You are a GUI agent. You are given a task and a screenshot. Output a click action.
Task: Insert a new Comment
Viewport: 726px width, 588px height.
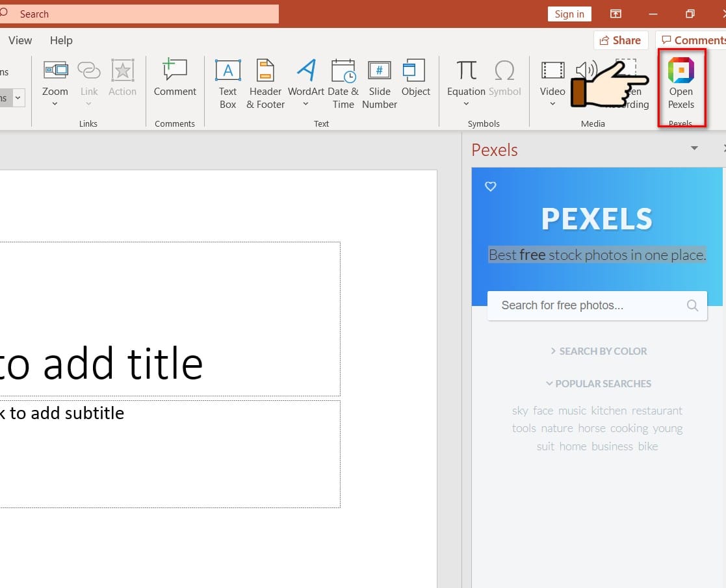pos(174,78)
